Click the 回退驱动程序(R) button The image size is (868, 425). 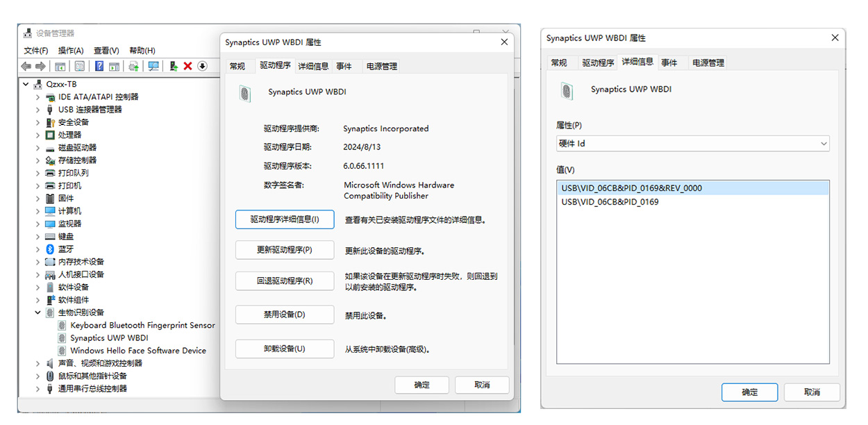click(x=285, y=281)
